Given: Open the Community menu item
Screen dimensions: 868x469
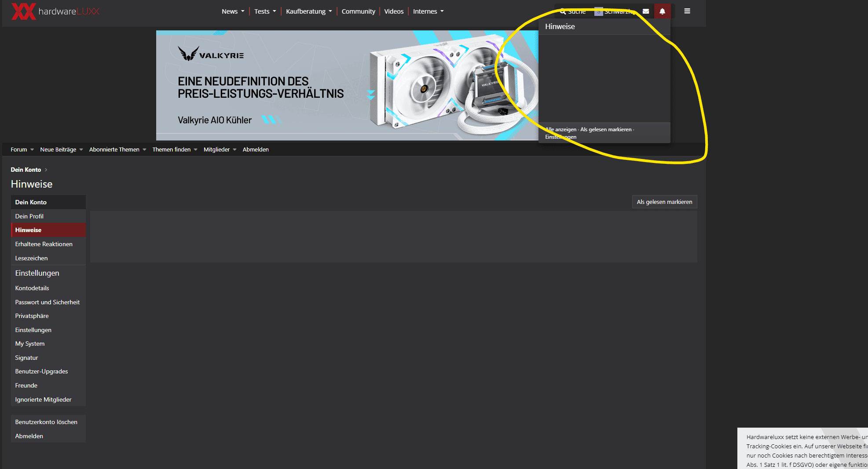Looking at the screenshot, I should [358, 11].
